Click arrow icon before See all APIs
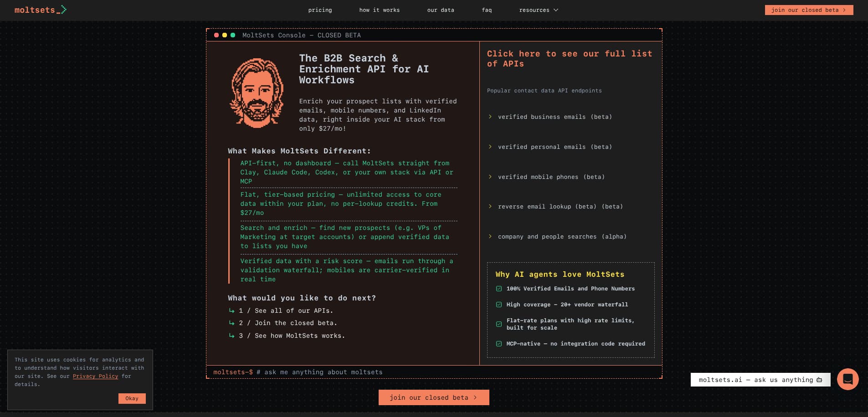Screen dimensions: 868x417 [x=231, y=310]
